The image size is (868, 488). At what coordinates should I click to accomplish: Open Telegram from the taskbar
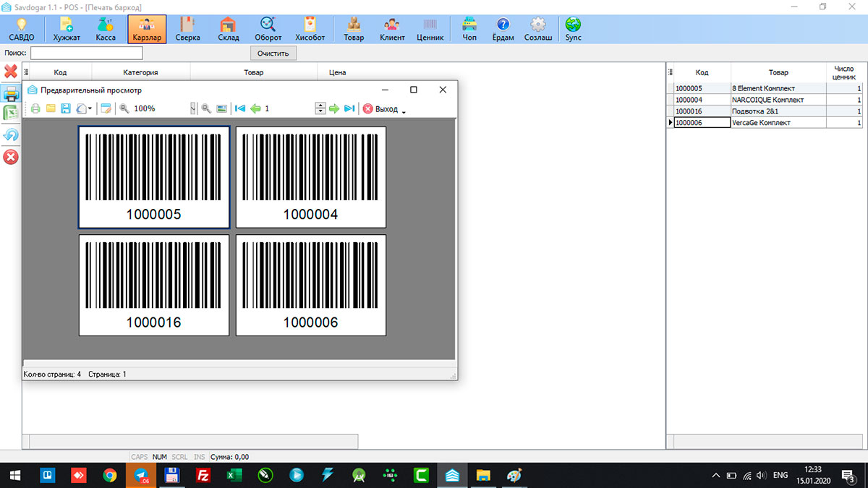click(141, 475)
